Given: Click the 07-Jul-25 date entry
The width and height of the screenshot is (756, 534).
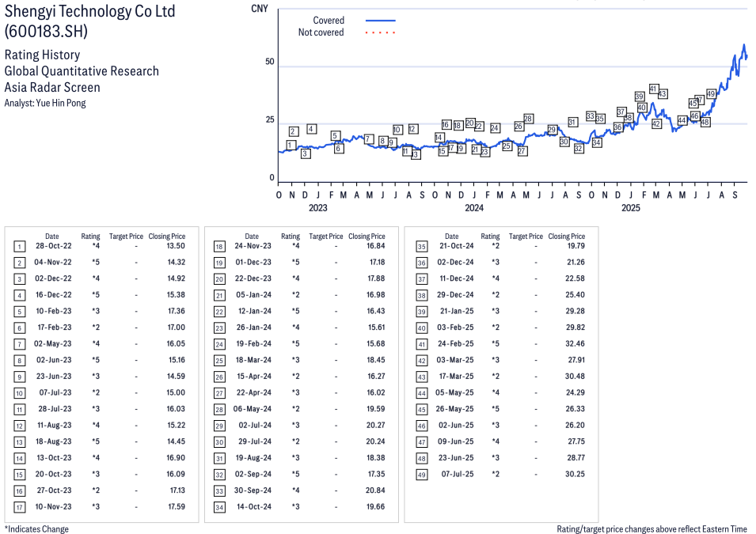Looking at the screenshot, I should [458, 475].
